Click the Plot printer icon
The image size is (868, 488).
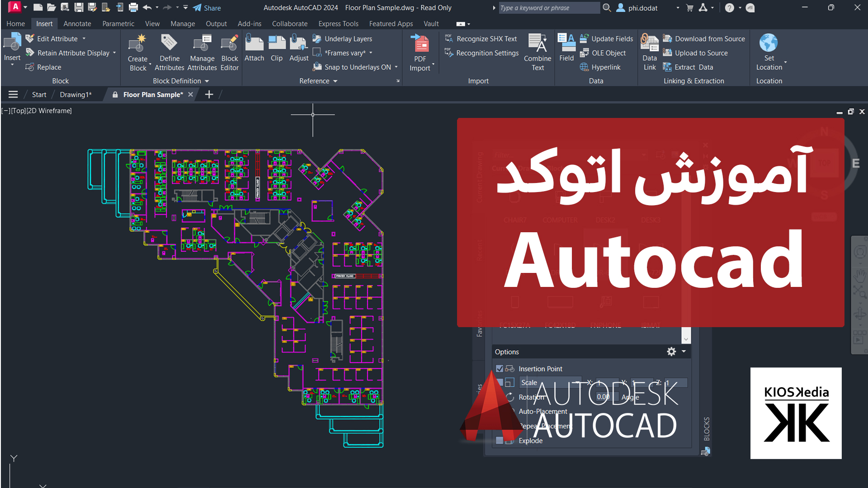[133, 7]
